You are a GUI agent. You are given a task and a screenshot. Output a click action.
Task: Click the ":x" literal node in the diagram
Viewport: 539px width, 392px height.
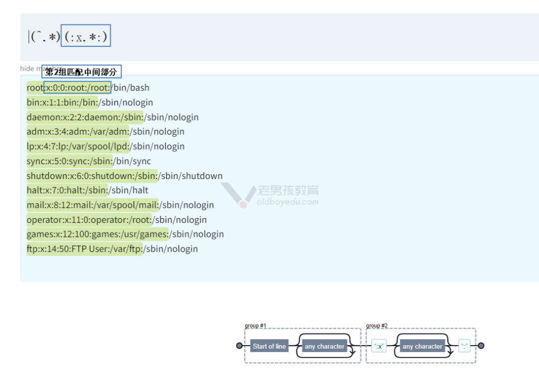coord(379,346)
